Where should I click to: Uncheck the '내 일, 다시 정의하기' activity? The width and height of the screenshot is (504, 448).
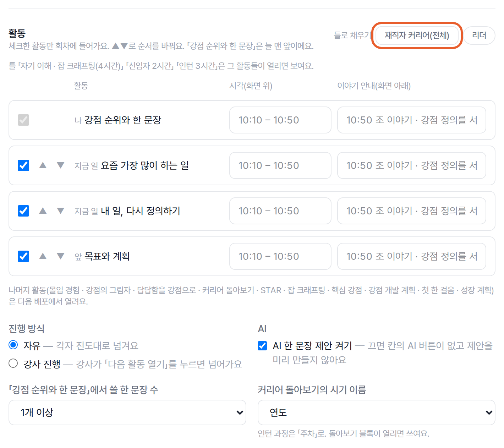click(23, 211)
